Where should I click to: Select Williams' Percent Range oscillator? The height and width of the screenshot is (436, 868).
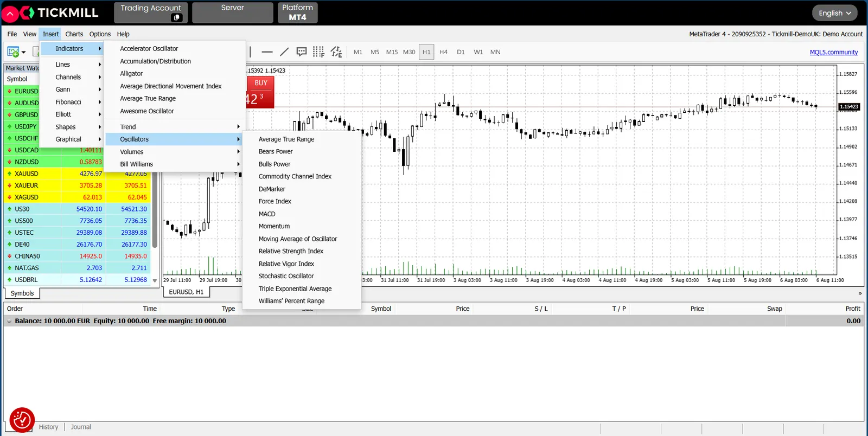(x=302, y=301)
